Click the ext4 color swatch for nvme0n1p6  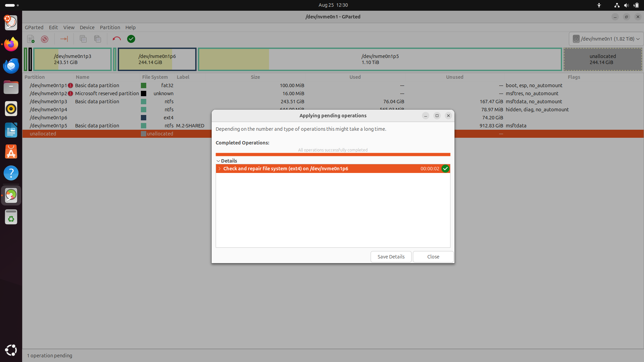point(144,118)
